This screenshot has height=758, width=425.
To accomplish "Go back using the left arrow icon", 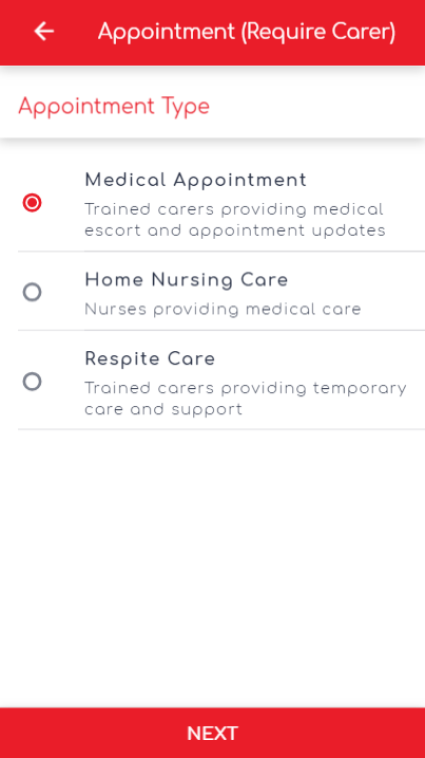I will pyautogui.click(x=44, y=31).
